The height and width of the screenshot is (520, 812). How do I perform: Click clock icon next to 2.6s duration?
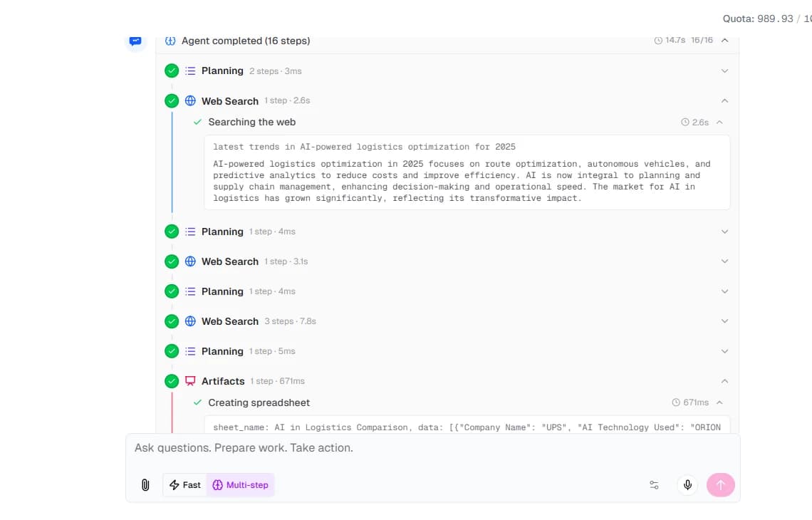pyautogui.click(x=685, y=123)
